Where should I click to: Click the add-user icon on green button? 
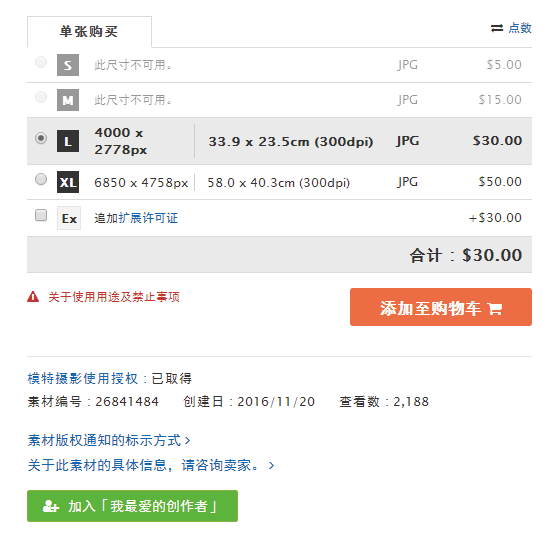point(51,506)
